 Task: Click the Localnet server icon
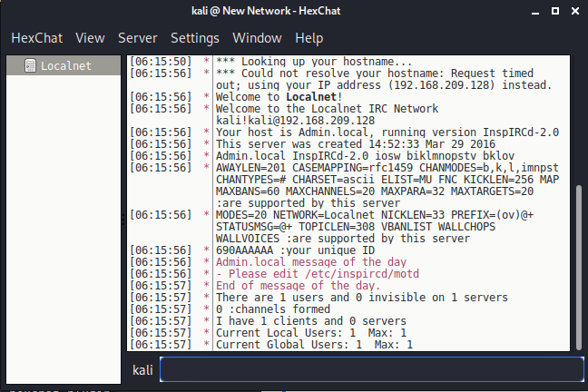tap(30, 65)
